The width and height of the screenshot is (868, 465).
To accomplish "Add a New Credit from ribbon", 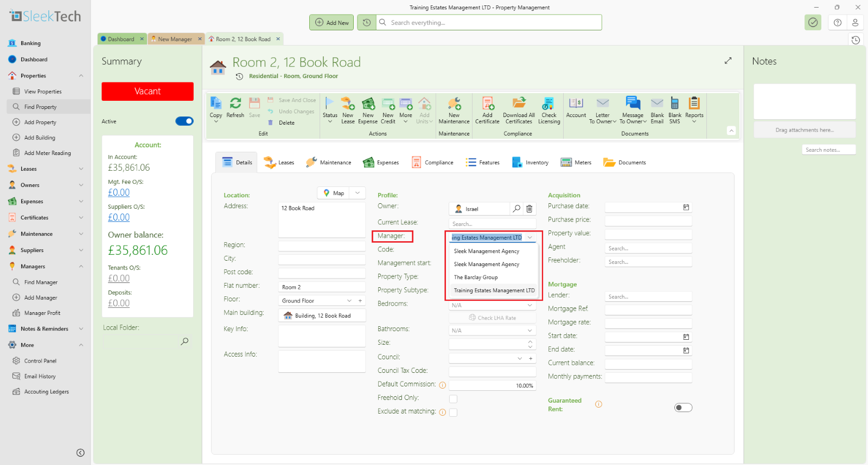I will click(388, 110).
